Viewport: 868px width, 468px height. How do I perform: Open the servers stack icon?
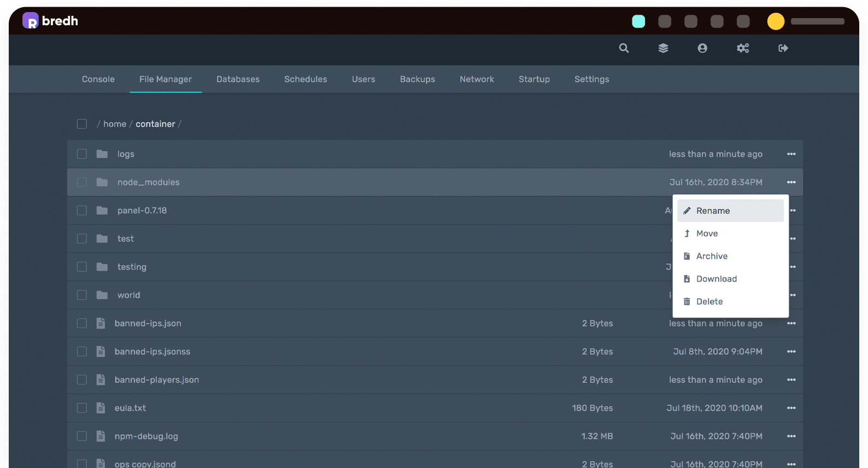click(x=663, y=48)
